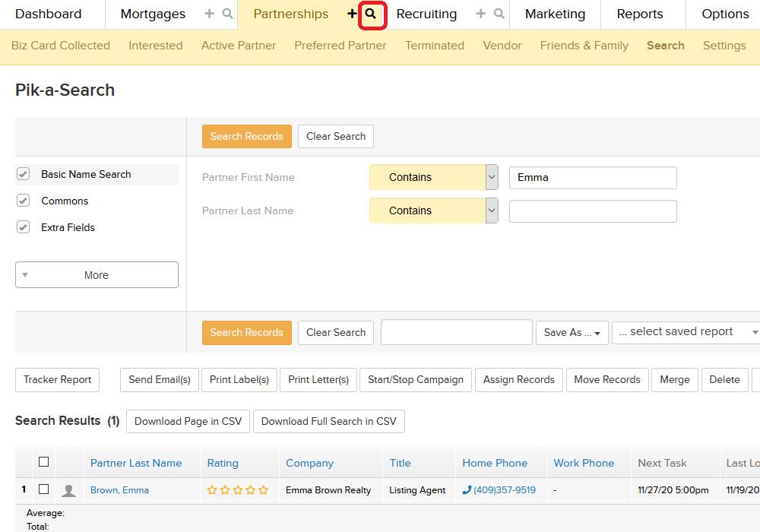Select the Vendor subtab
This screenshot has width=760, height=532.
pos(502,46)
